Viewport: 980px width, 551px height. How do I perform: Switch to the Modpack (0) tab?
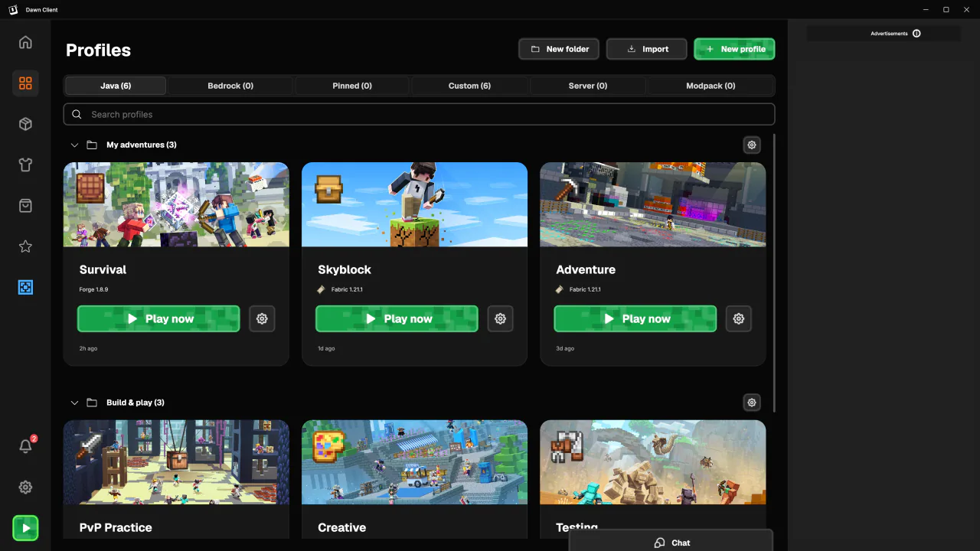[710, 86]
